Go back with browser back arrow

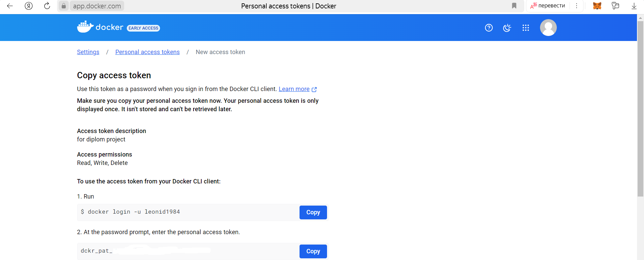10,6
